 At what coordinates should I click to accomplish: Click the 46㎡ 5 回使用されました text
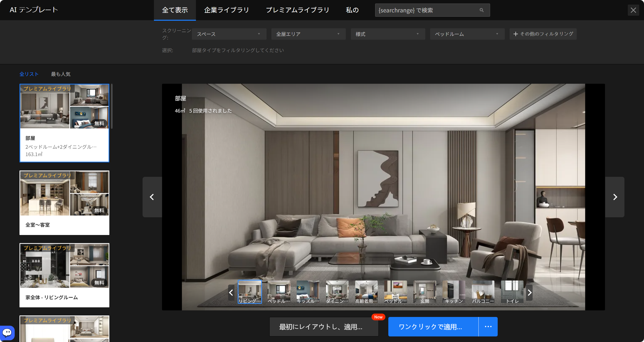tap(203, 111)
